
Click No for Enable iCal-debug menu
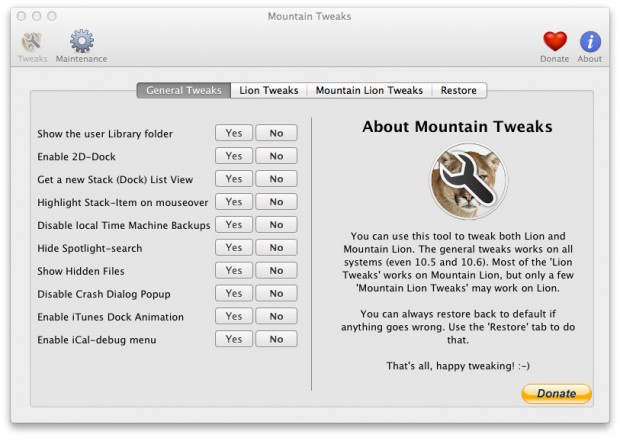(x=276, y=340)
